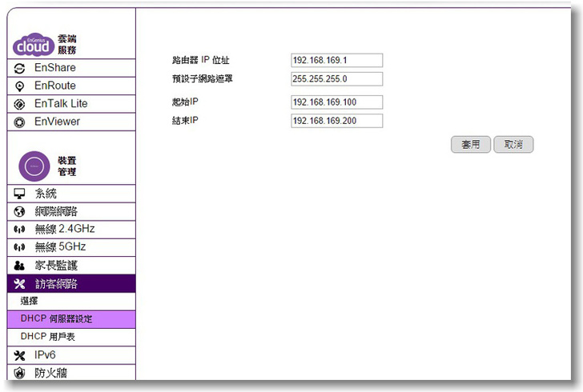Click the EnRoute location pin icon

tap(20, 86)
